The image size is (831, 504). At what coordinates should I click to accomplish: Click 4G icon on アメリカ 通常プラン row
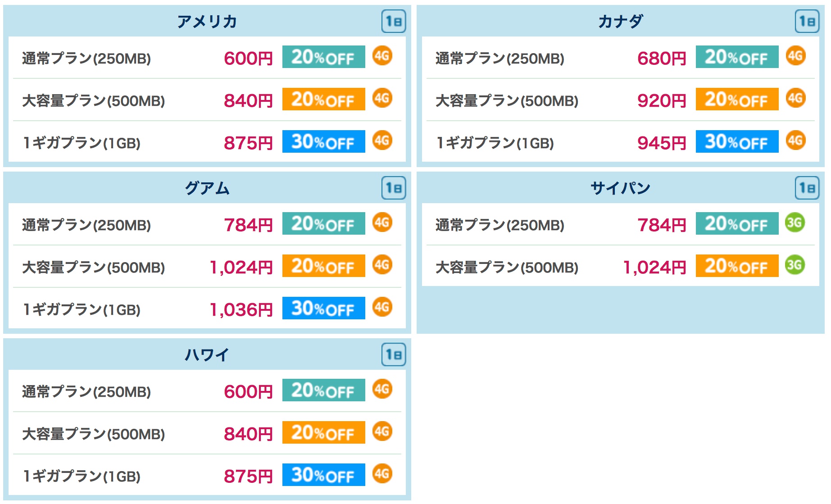coord(382,56)
